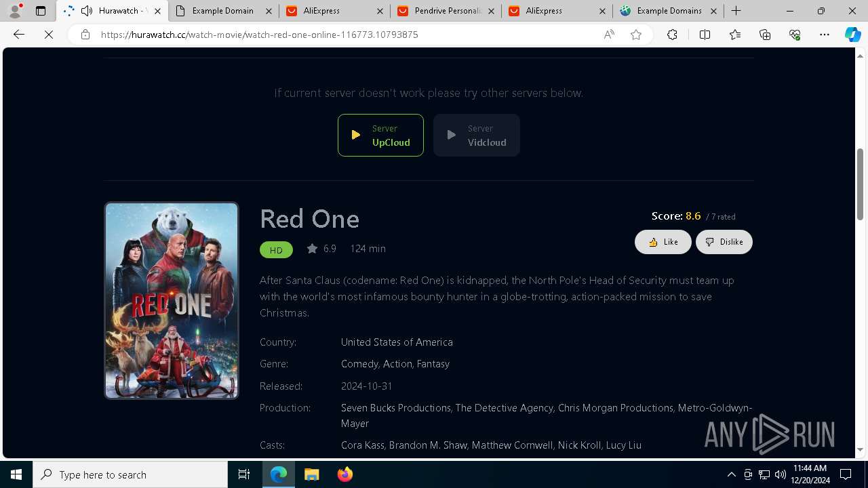Open browser Extensions icon
The width and height of the screenshot is (868, 488).
[672, 35]
